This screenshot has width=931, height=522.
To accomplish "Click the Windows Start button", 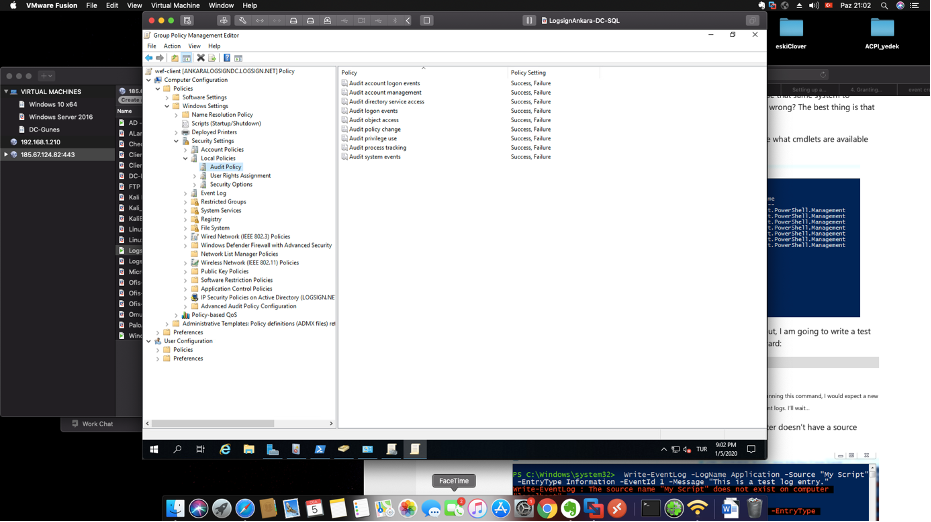I will (154, 449).
